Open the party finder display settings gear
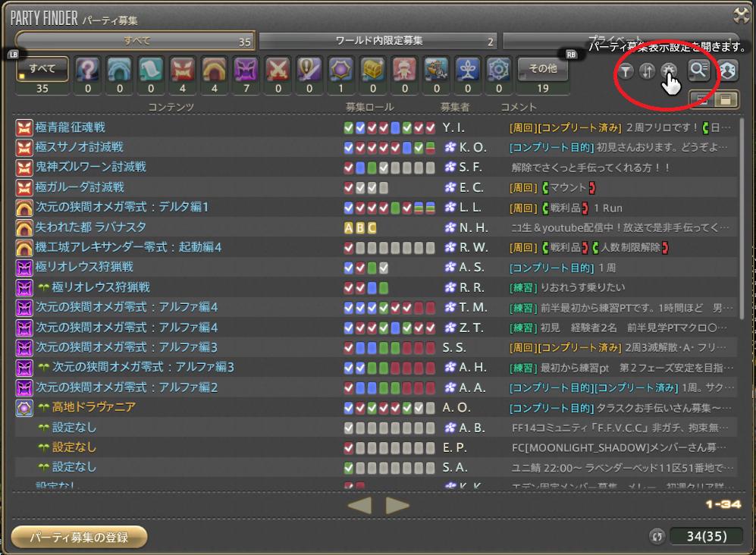The width and height of the screenshot is (756, 555). click(668, 70)
